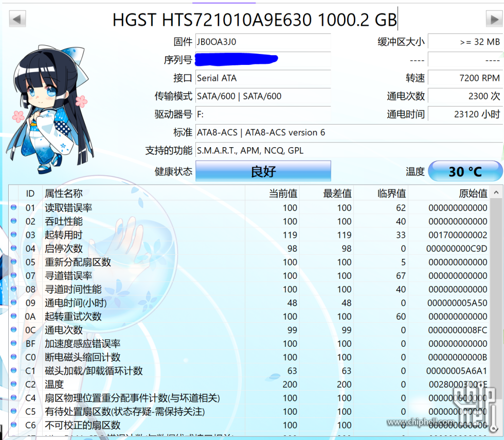Select the 寻道时间性能 attribute name

pyautogui.click(x=73, y=289)
